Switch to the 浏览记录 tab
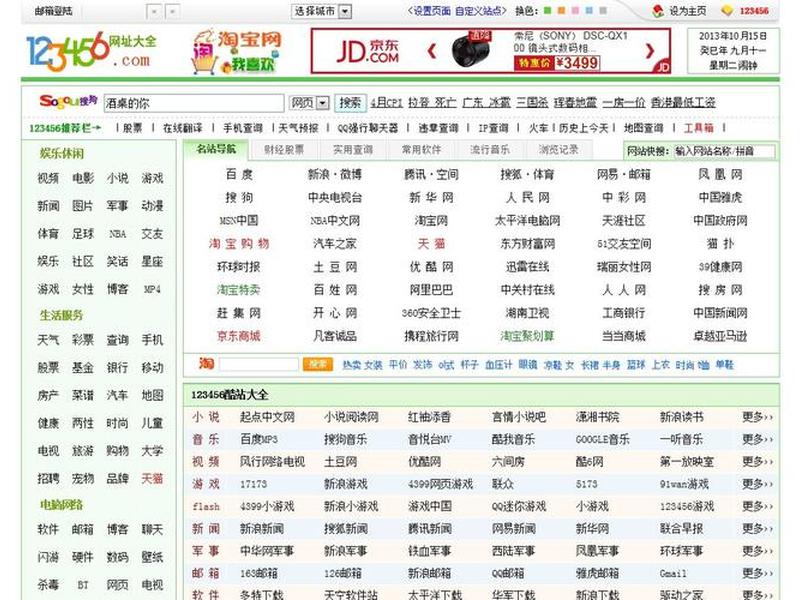 [559, 150]
